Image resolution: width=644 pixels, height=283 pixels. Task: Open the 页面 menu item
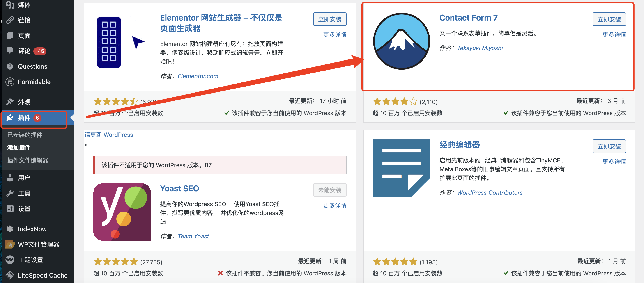pos(24,35)
